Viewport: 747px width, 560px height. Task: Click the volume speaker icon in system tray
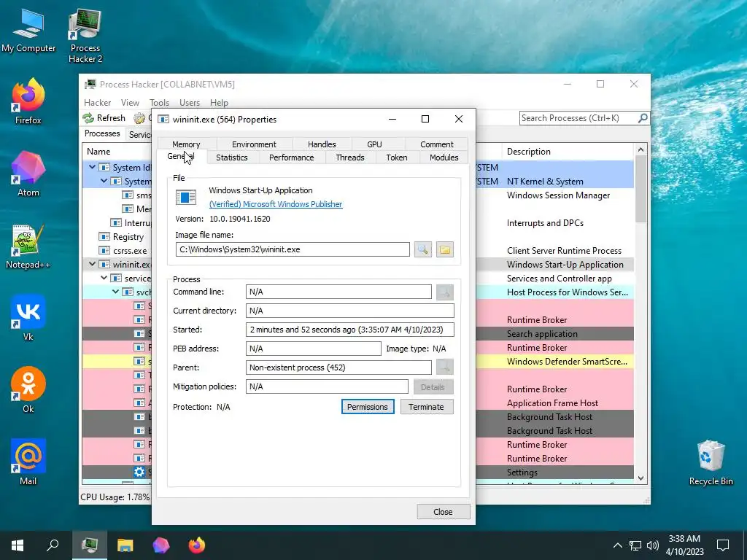pyautogui.click(x=653, y=545)
